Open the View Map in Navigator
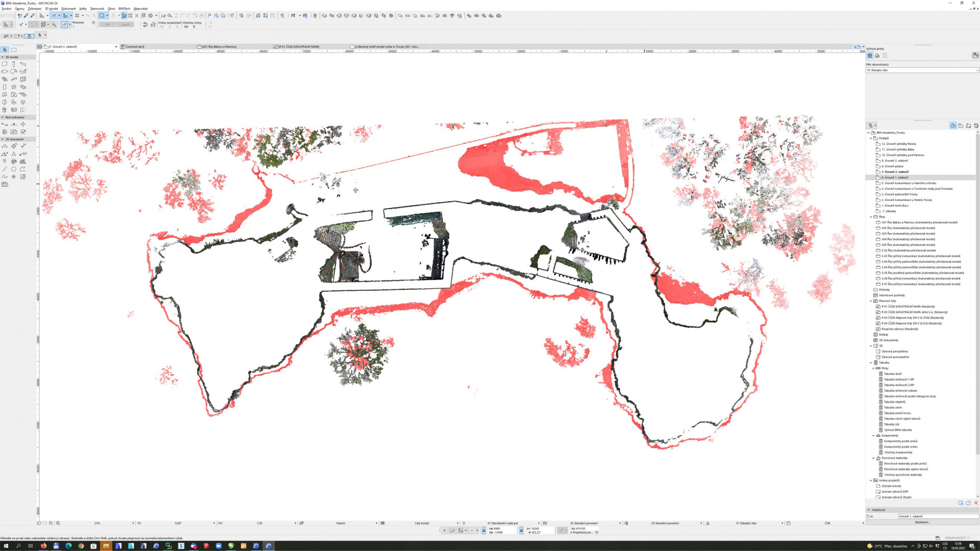 coord(961,126)
